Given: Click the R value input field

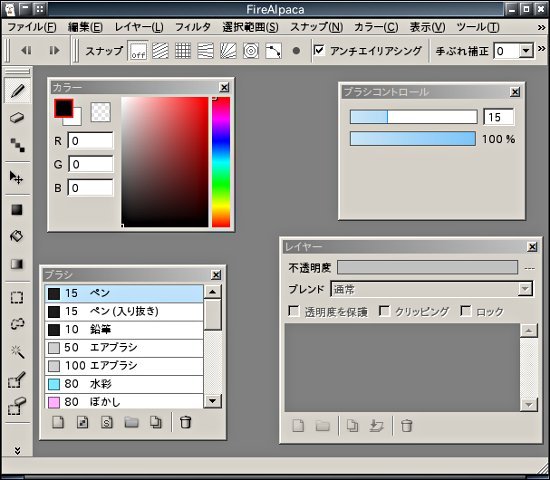Looking at the screenshot, I should [x=90, y=141].
